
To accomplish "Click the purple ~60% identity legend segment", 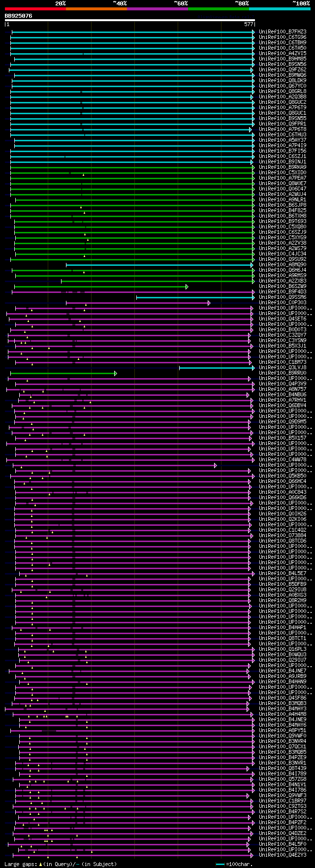I will 157,9.
